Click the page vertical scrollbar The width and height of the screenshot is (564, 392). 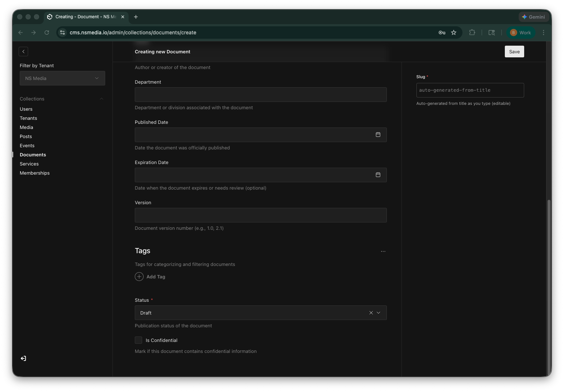click(549, 287)
